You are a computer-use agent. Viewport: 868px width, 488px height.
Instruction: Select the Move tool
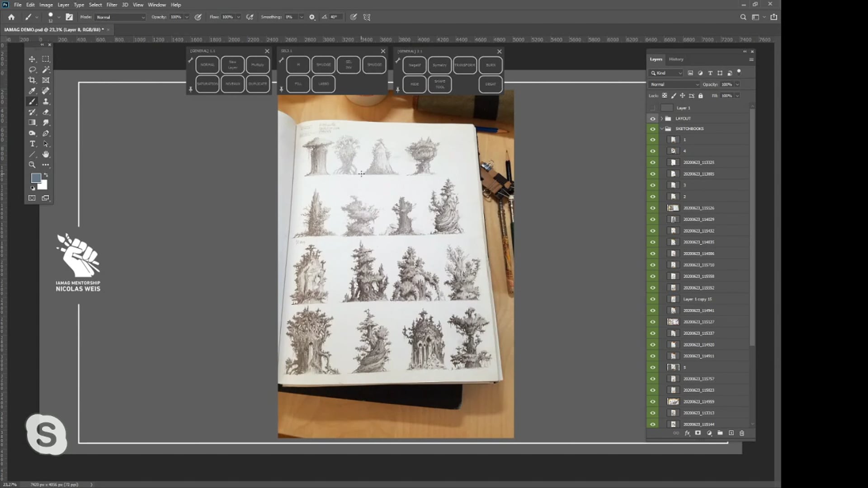tap(32, 59)
